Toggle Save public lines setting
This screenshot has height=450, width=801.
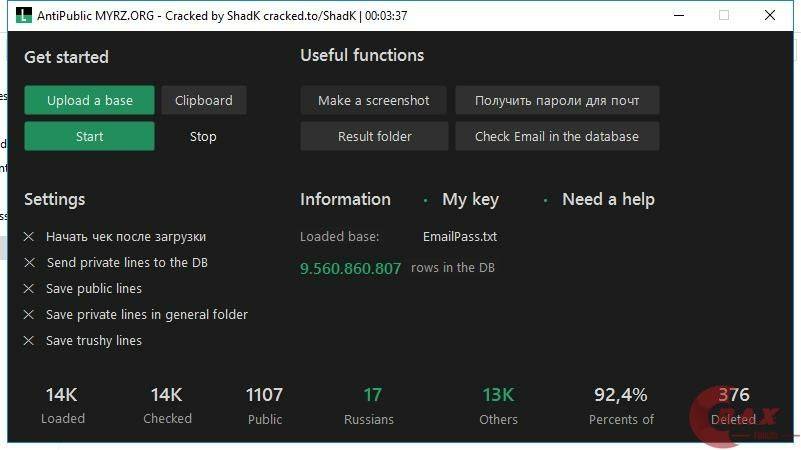click(x=83, y=289)
